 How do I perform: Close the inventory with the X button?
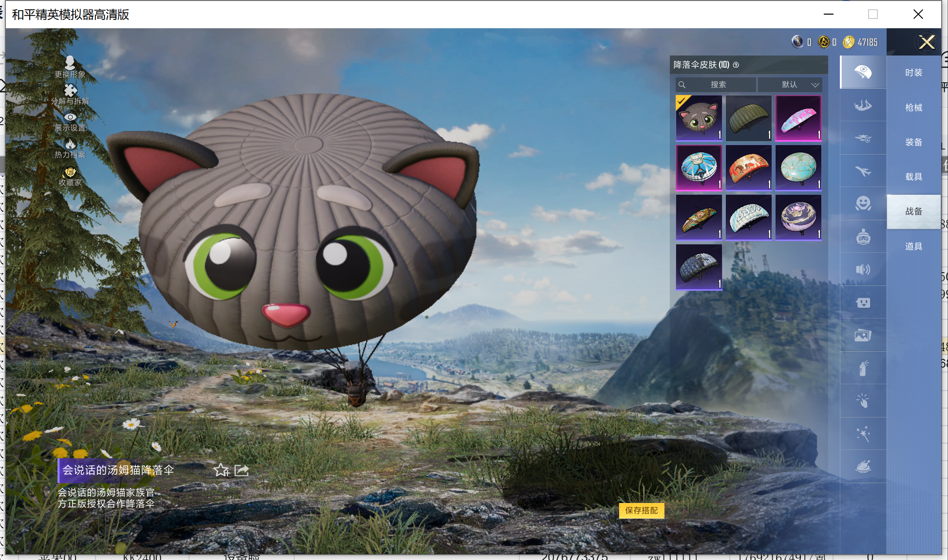pos(926,42)
